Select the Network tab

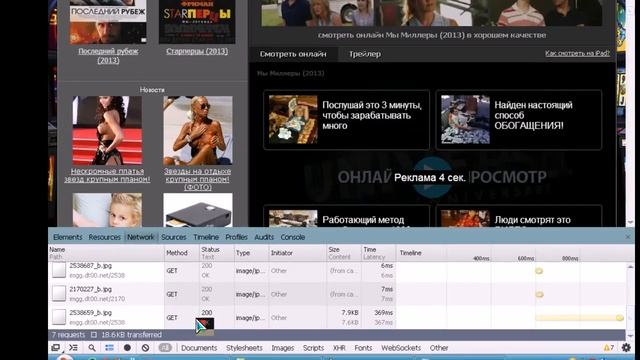[140, 237]
